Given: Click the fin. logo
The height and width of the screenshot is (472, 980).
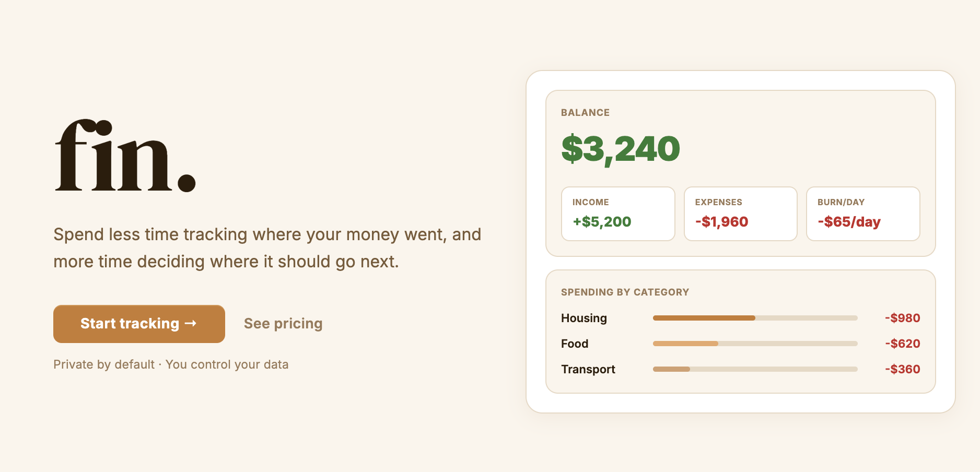Looking at the screenshot, I should [125, 156].
